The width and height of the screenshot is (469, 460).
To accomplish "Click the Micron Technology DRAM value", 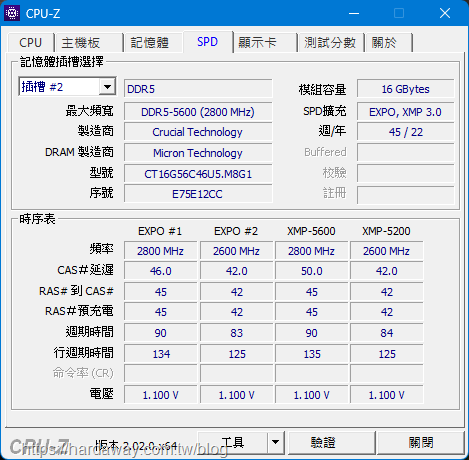I will [198, 153].
